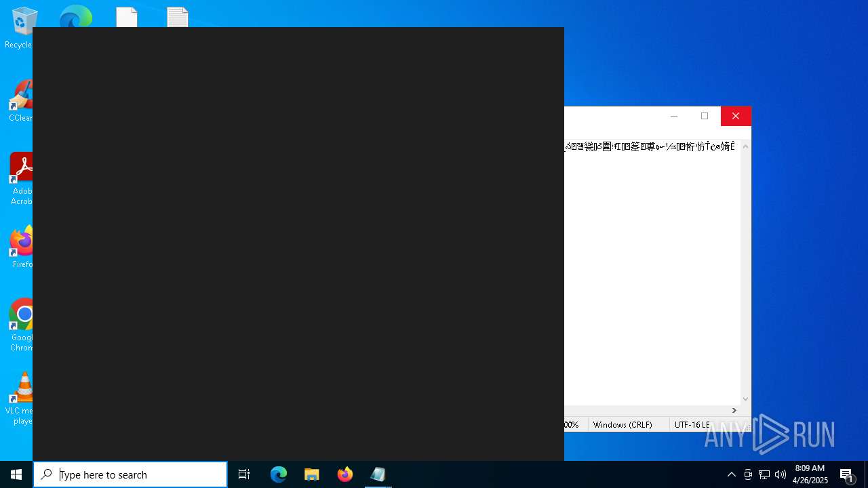Open the notification center icon

(847, 474)
